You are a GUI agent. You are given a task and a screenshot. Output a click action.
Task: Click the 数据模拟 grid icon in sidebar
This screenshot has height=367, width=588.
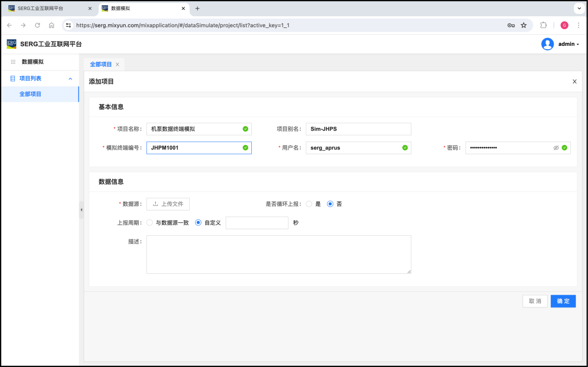pos(13,62)
